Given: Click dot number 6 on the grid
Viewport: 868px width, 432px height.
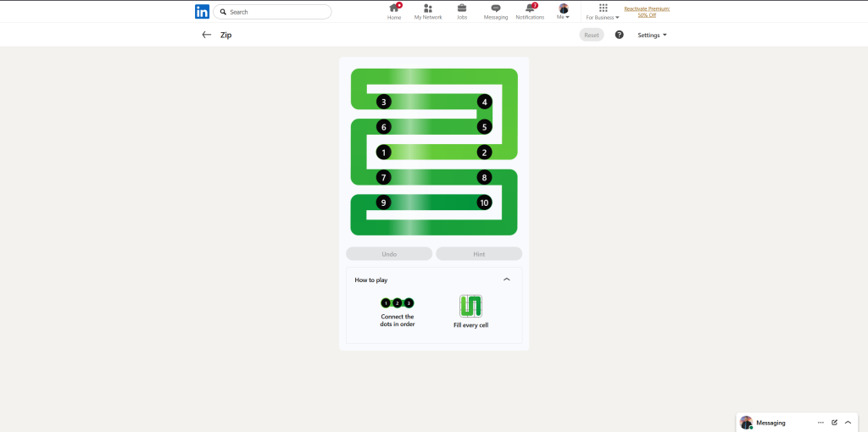Looking at the screenshot, I should pos(384,127).
